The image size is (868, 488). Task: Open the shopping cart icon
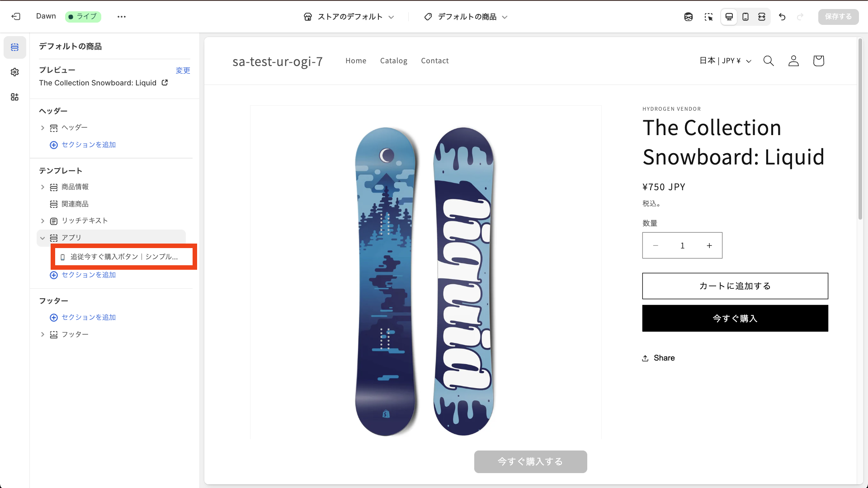(818, 61)
